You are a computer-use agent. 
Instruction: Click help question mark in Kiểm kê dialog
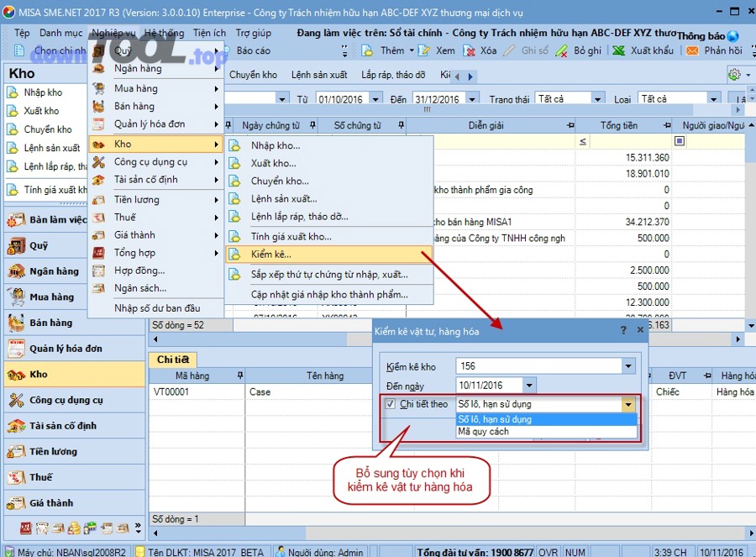[623, 331]
